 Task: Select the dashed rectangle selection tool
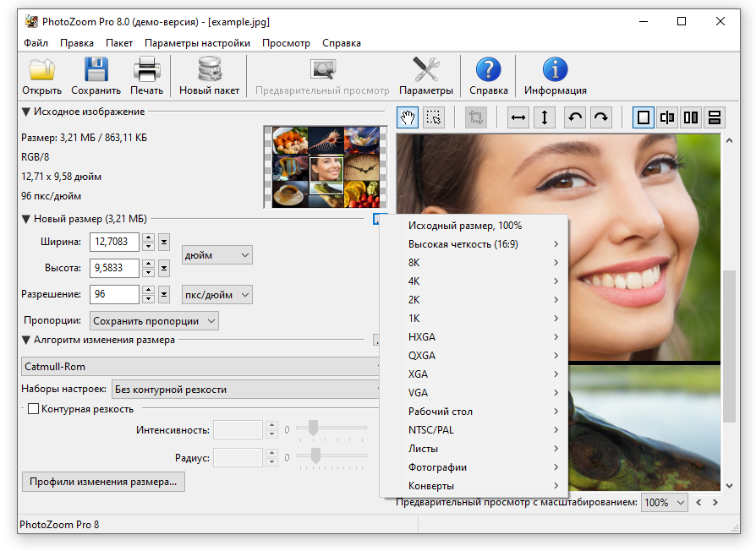click(x=434, y=117)
